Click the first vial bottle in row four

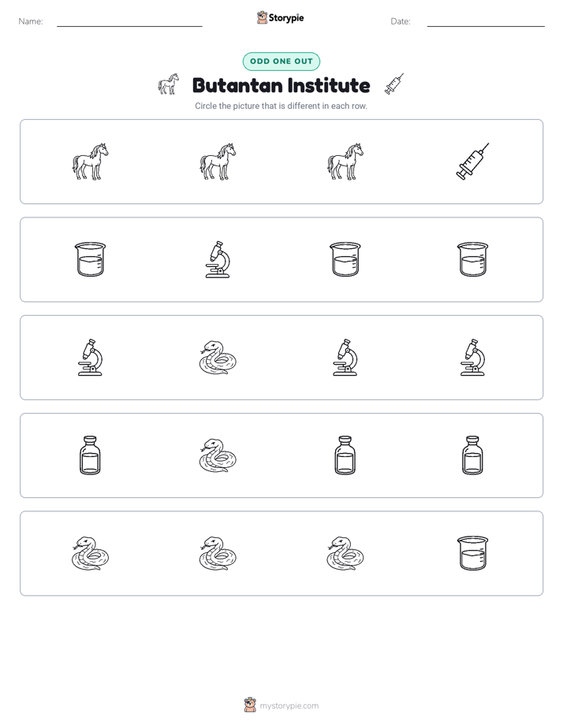click(x=90, y=455)
